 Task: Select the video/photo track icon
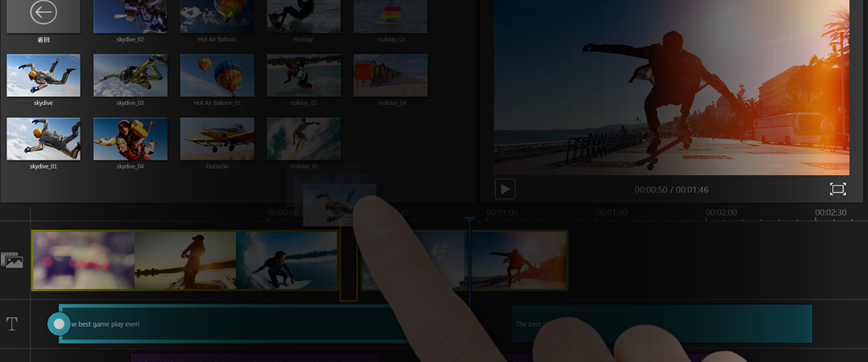(x=13, y=261)
